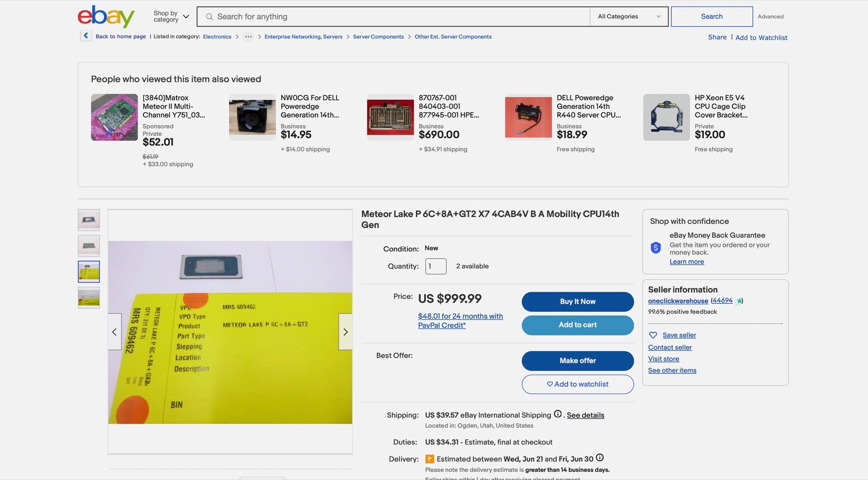Click the search magnifier icon
Screen dimensions: 868x480
tap(209, 17)
